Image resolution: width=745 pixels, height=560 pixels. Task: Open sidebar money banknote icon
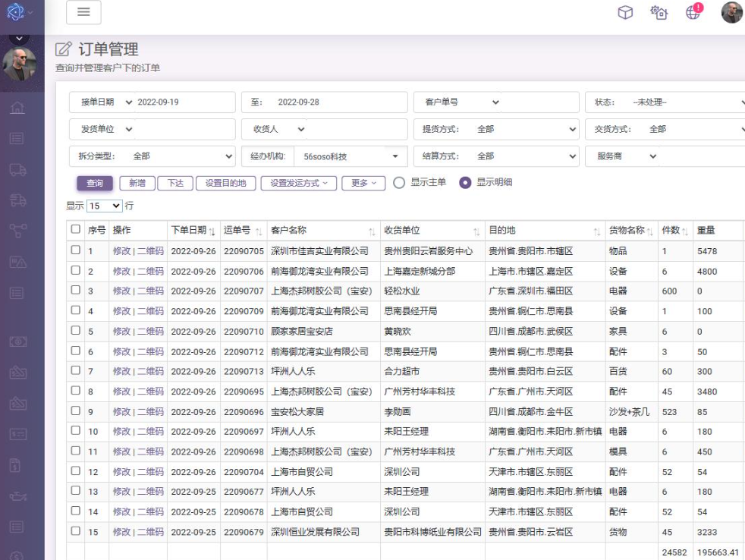point(17,341)
